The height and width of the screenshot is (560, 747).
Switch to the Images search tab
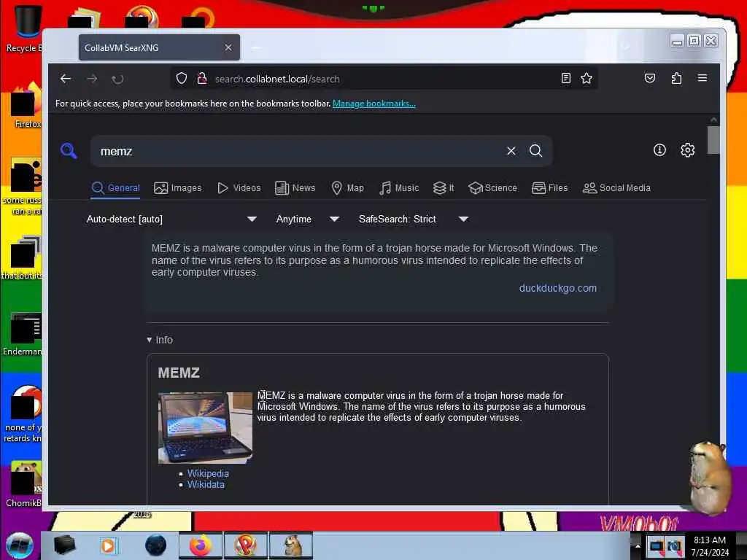[x=178, y=188]
